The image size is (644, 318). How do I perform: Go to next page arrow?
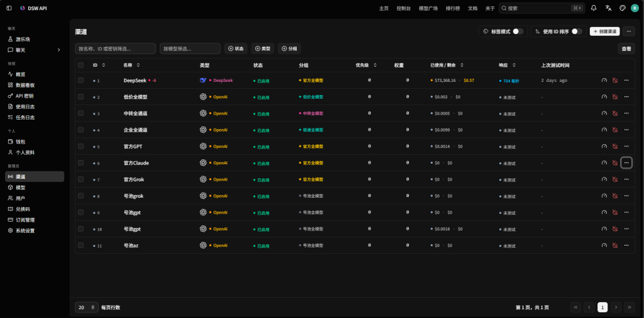pos(616,307)
